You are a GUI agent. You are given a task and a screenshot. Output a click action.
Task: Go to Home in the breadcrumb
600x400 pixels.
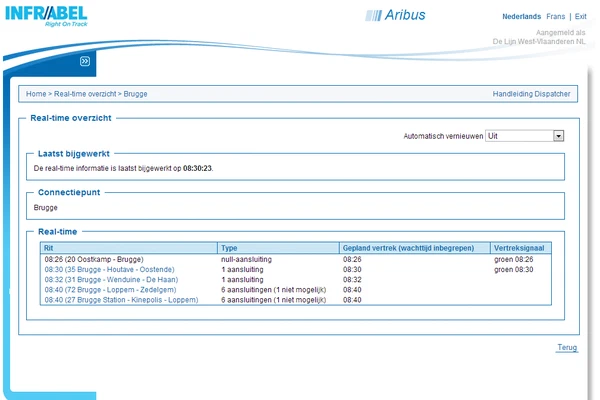click(x=36, y=94)
